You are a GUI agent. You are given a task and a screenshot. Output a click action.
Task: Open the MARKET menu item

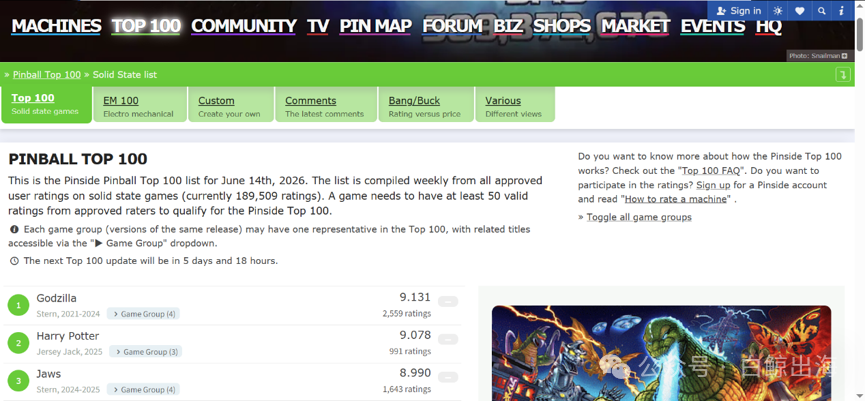[636, 26]
